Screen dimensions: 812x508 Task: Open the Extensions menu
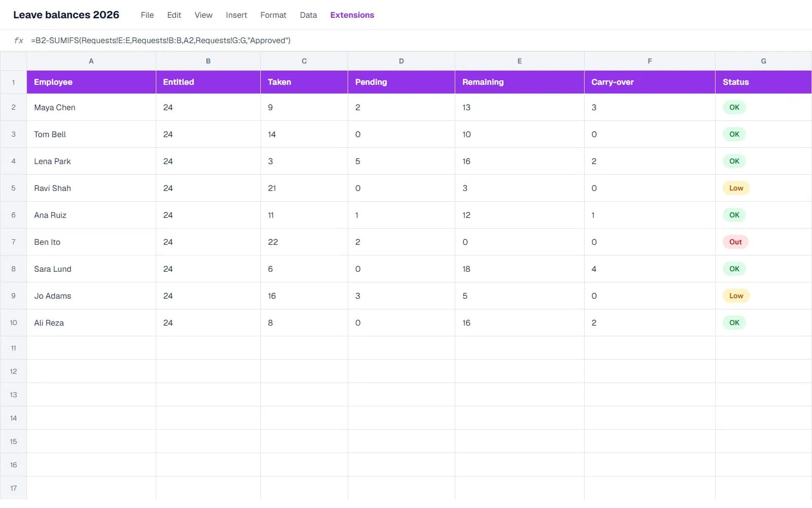click(x=352, y=15)
